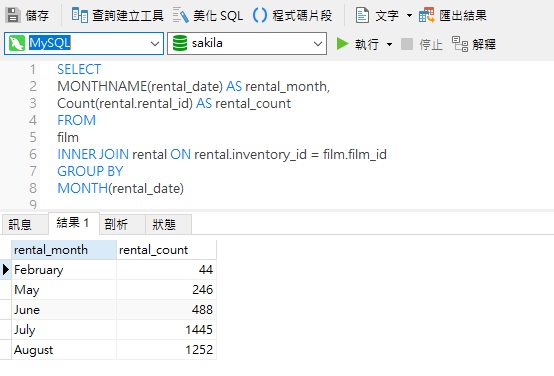Screen dimensions: 554x376
Task: Click the Explain (解釋) query icon
Action: coord(460,44)
